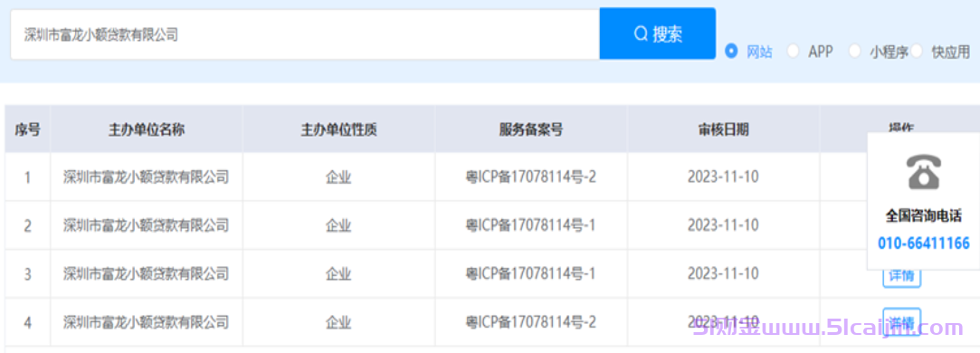This screenshot has height=353, width=980.
Task: Click the 审核日期 column header
Action: [x=723, y=129]
